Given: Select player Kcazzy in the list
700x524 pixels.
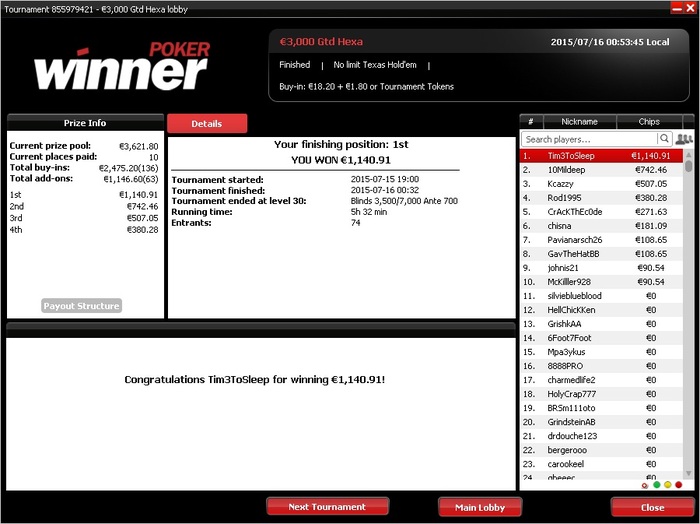Looking at the screenshot, I should [x=601, y=184].
